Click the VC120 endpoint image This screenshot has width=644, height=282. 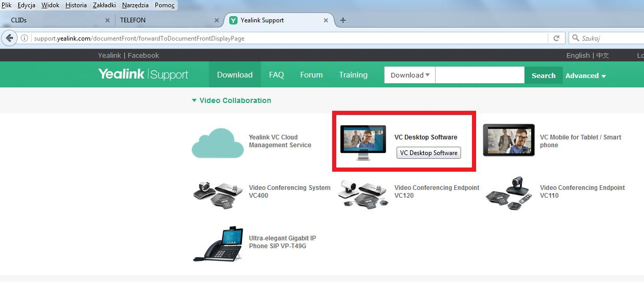[x=363, y=194]
